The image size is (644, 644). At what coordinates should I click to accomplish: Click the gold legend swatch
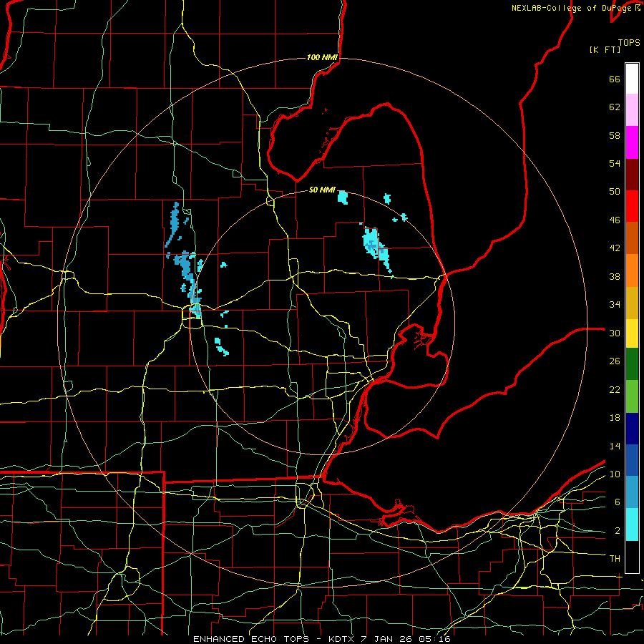(x=632, y=303)
